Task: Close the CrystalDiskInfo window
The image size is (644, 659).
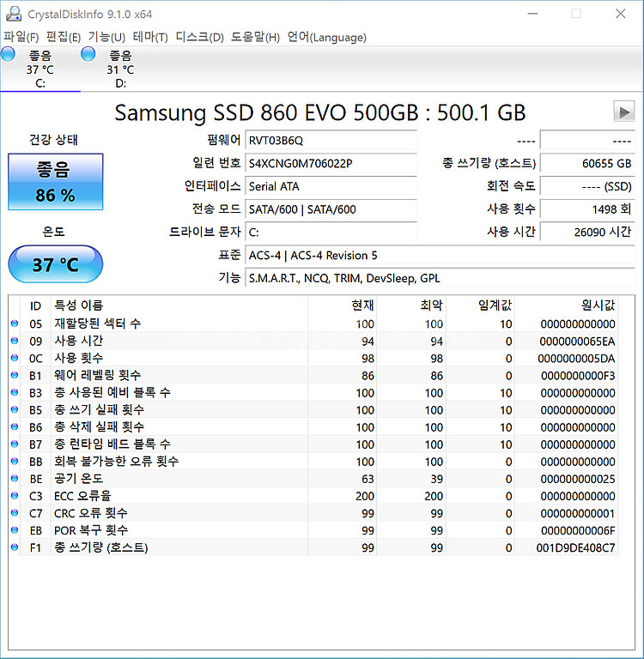Action: (x=621, y=14)
